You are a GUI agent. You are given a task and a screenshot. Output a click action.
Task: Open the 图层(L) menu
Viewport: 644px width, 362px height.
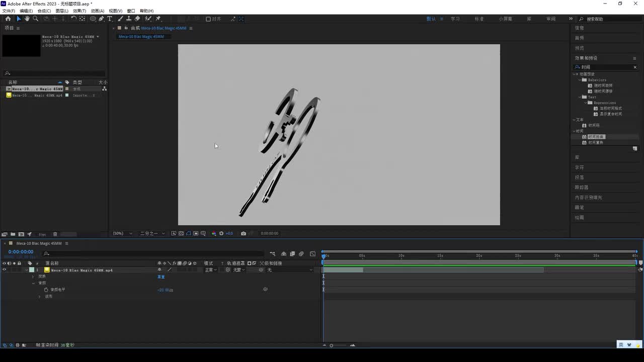coord(62,11)
